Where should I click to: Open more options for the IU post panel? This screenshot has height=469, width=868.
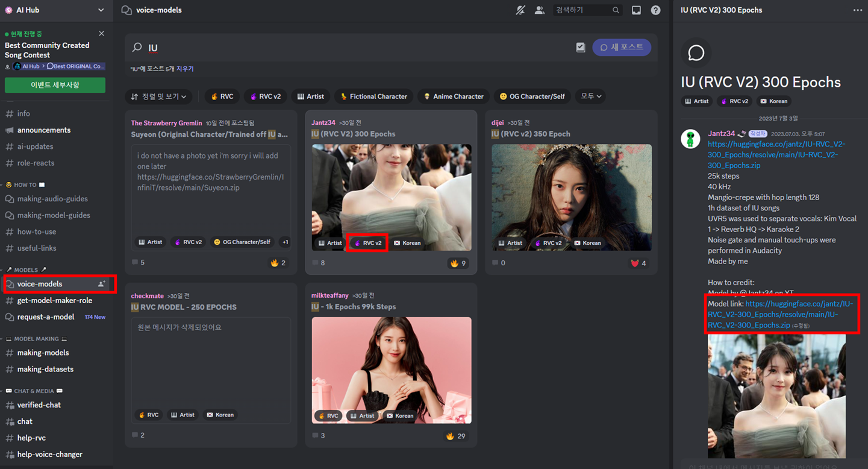pyautogui.click(x=857, y=10)
